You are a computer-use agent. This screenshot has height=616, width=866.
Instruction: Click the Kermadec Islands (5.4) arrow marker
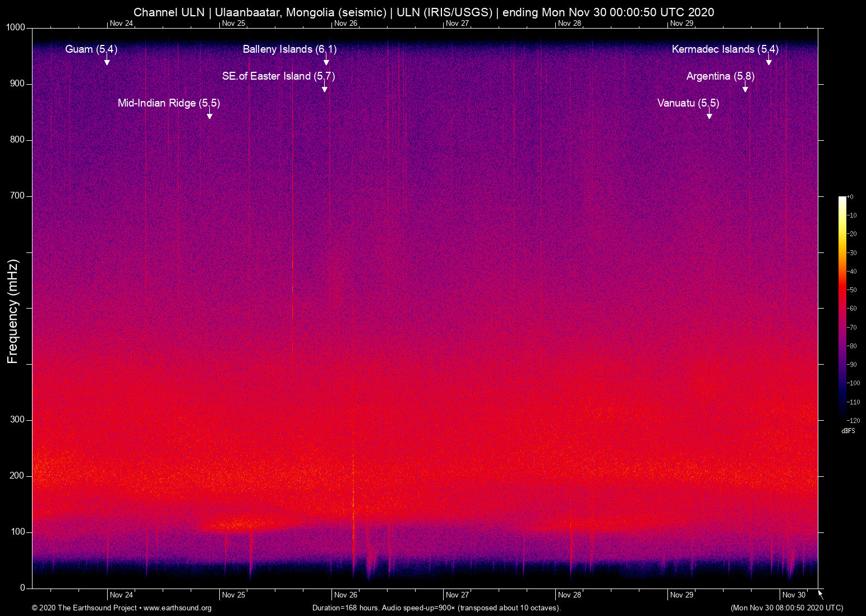click(x=768, y=61)
